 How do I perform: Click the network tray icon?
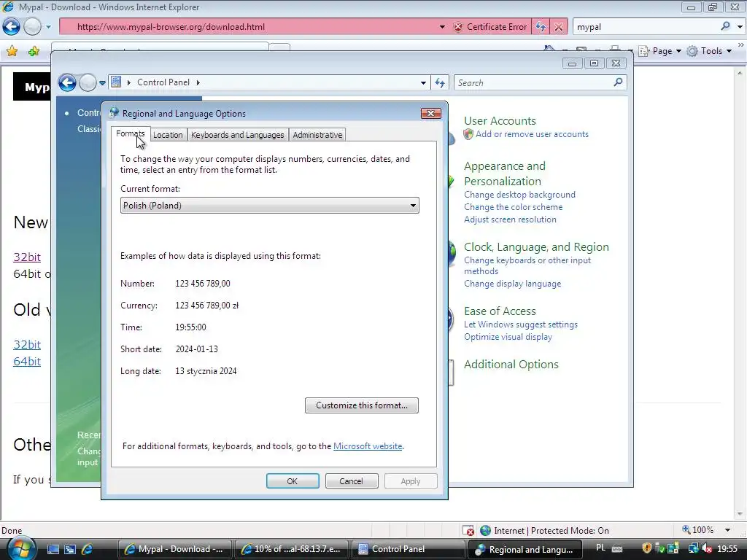(x=693, y=548)
